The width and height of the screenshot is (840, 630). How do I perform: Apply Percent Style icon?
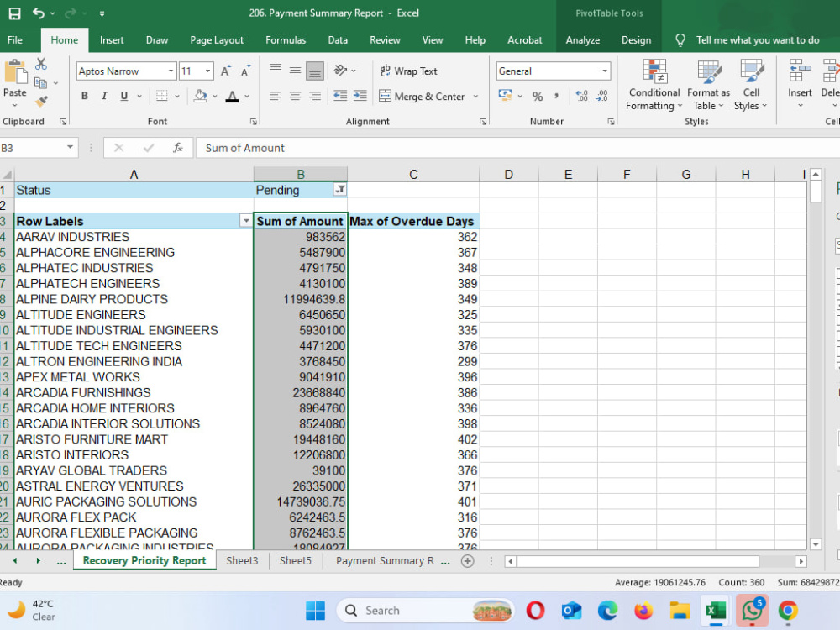click(x=538, y=96)
